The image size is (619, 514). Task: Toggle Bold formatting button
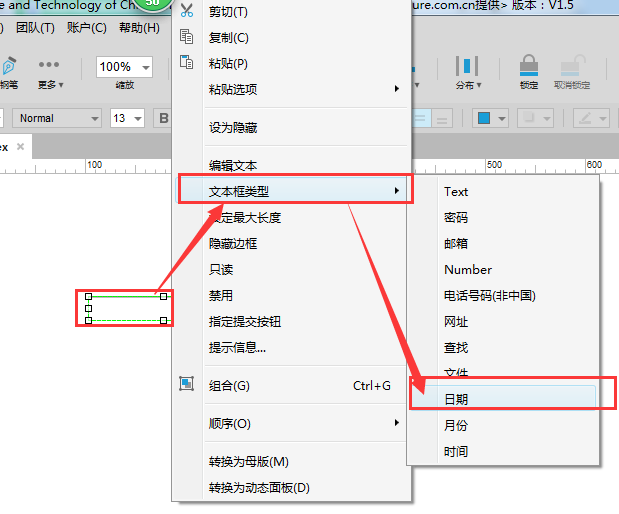click(163, 118)
